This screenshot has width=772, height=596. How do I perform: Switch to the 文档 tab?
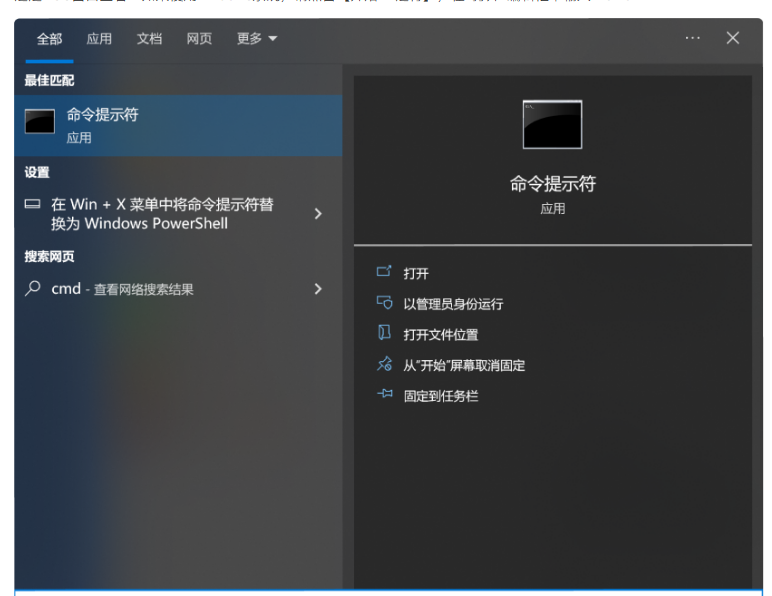click(149, 38)
